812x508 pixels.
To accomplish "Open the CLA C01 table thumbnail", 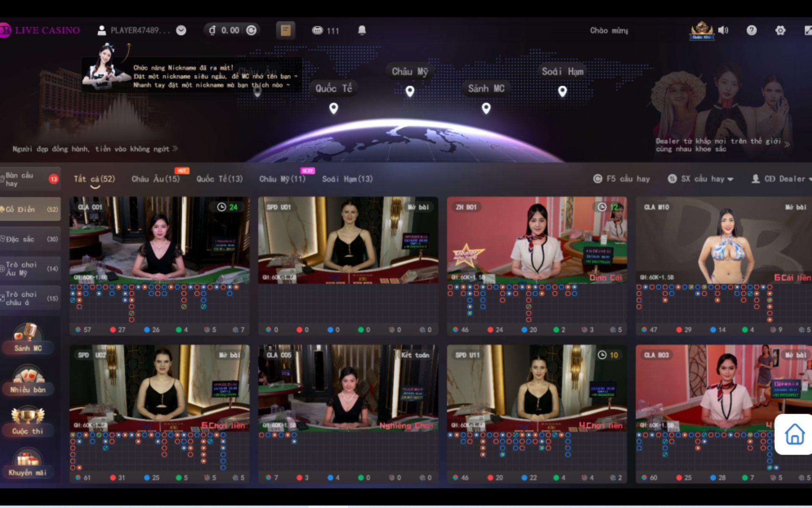I will [159, 240].
